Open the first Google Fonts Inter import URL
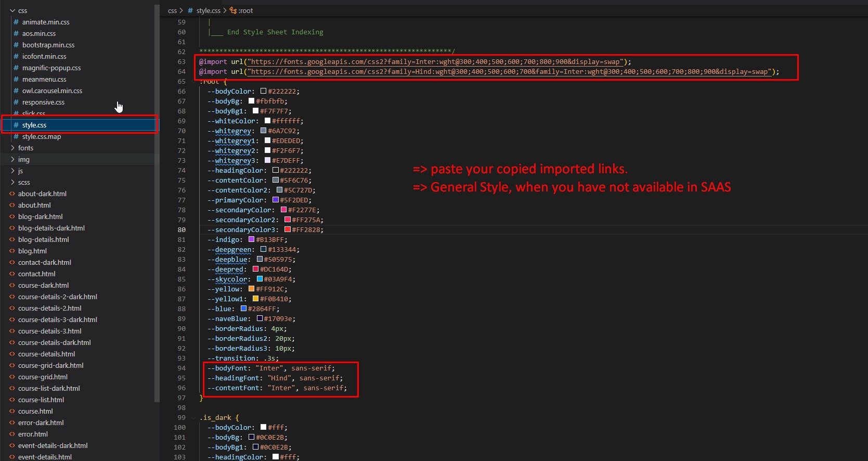Image resolution: width=868 pixels, height=461 pixels. click(x=435, y=61)
